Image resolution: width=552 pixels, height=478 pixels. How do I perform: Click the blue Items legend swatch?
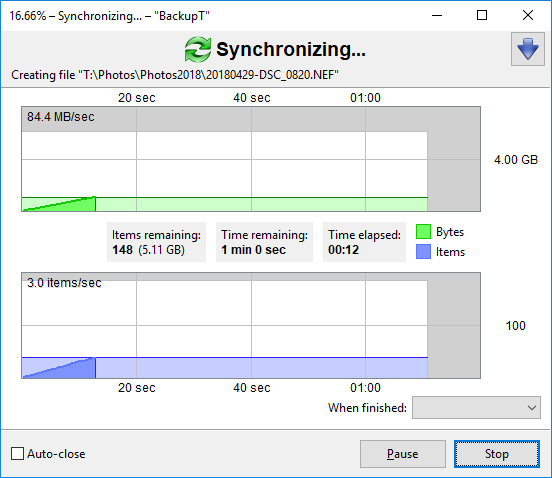[423, 252]
